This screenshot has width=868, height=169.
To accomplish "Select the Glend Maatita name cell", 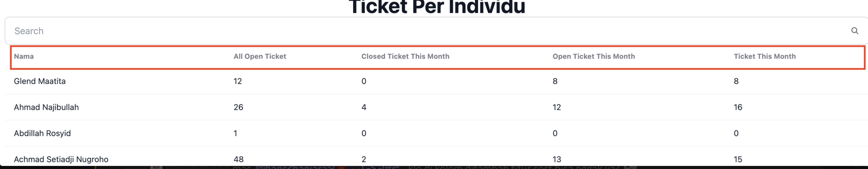I will click(40, 81).
